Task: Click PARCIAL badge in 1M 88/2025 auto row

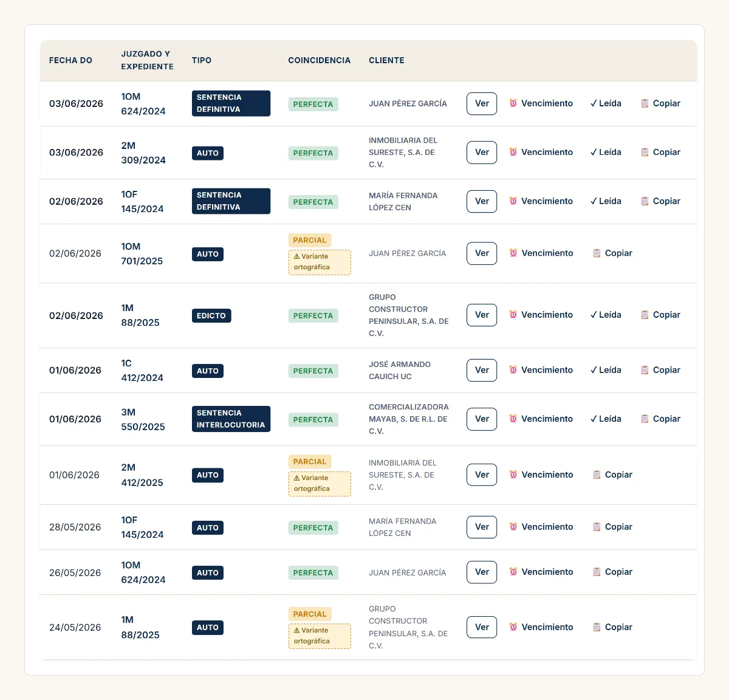Action: coord(310,614)
